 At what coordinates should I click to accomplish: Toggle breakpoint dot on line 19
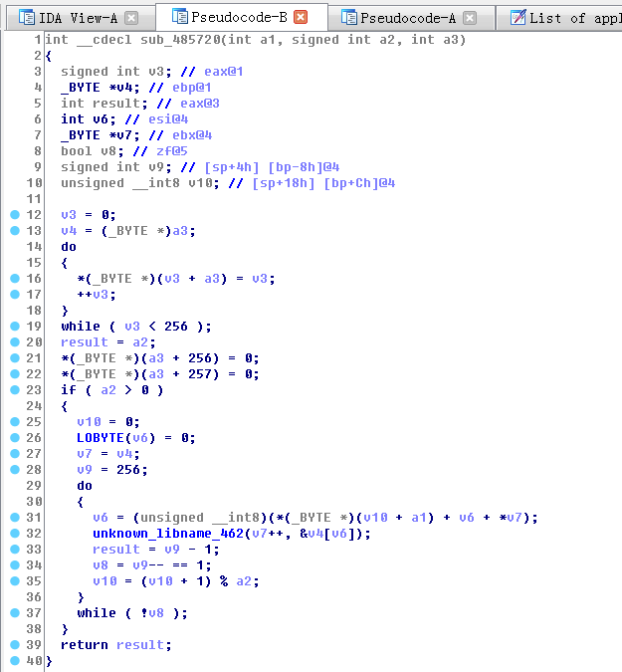pos(15,327)
